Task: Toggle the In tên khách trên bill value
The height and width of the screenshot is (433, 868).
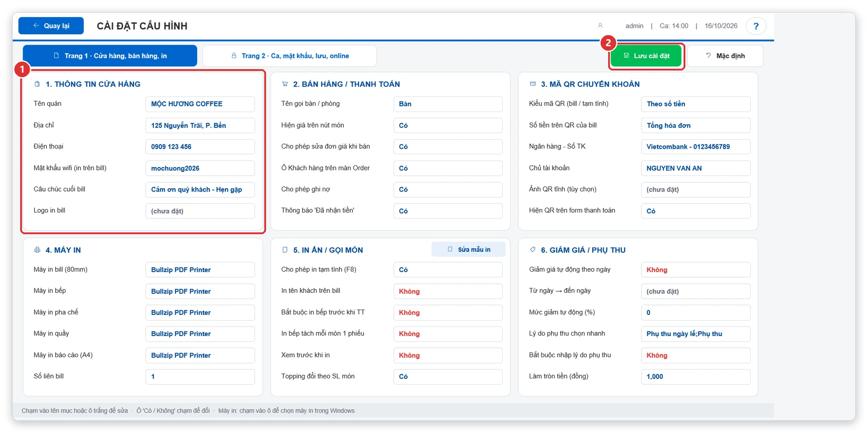Action: click(x=448, y=291)
